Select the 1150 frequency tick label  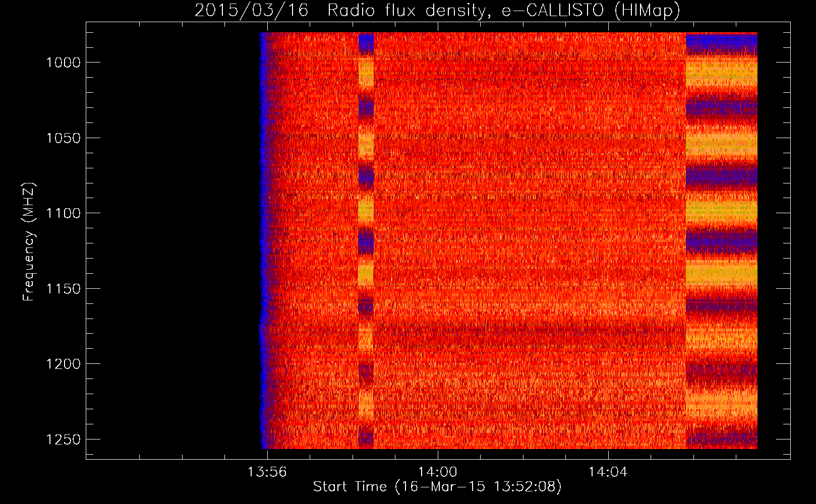(63, 289)
